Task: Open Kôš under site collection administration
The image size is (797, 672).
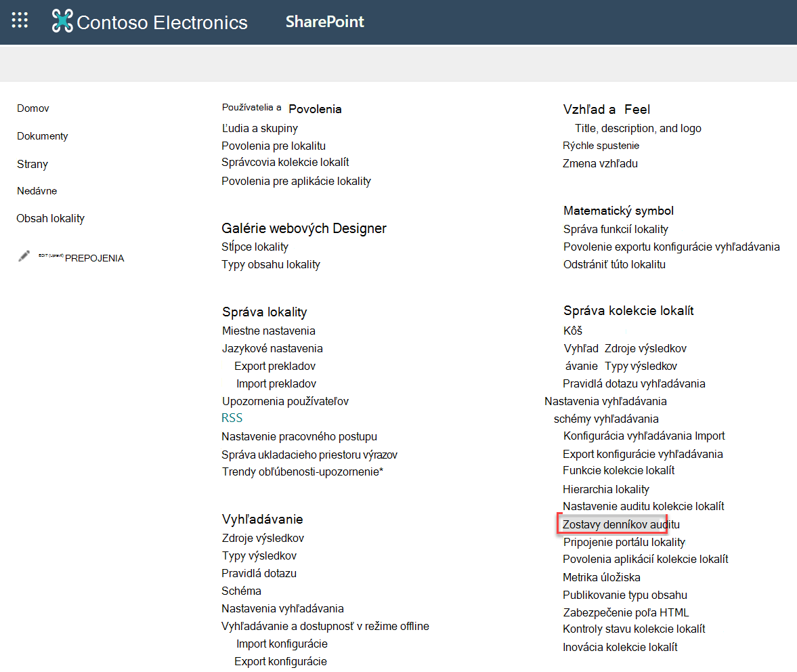Action: (x=573, y=331)
